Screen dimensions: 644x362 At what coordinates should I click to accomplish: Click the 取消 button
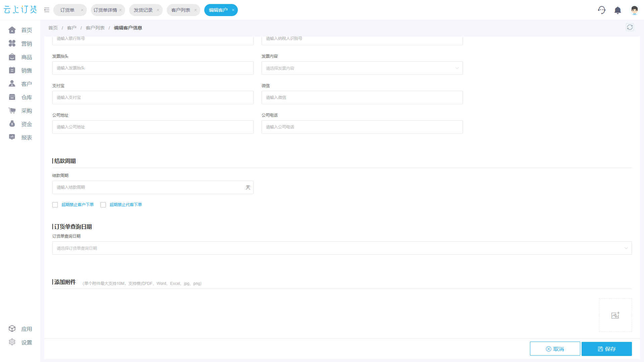pyautogui.click(x=555, y=349)
